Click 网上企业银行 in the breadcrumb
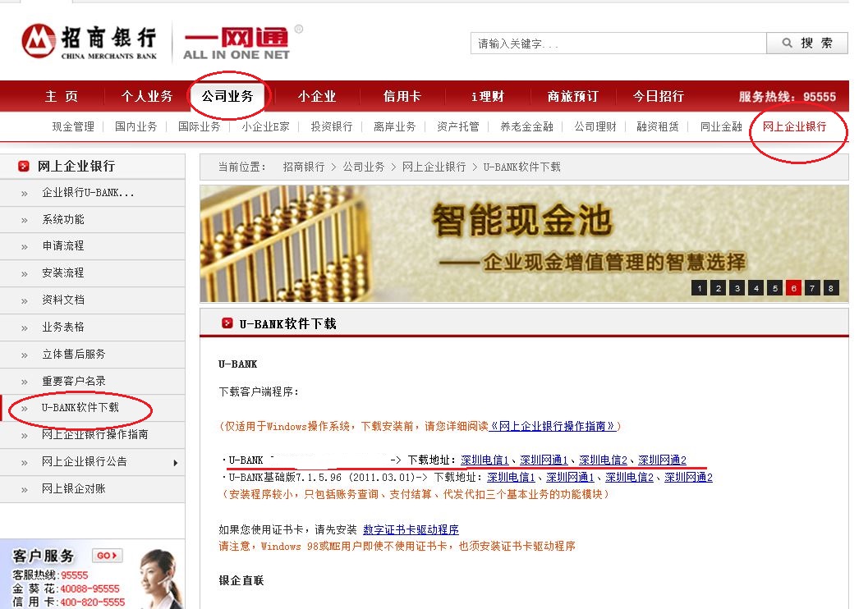 (434, 167)
